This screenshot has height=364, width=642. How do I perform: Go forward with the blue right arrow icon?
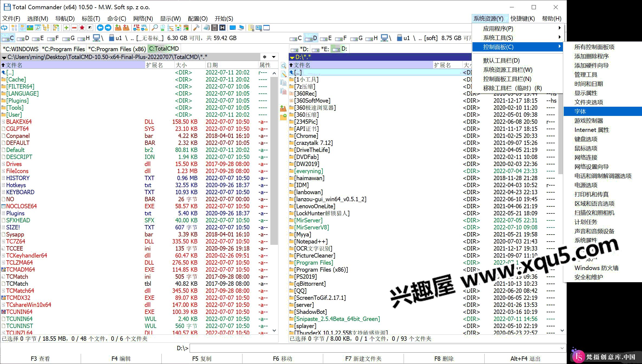click(x=108, y=28)
